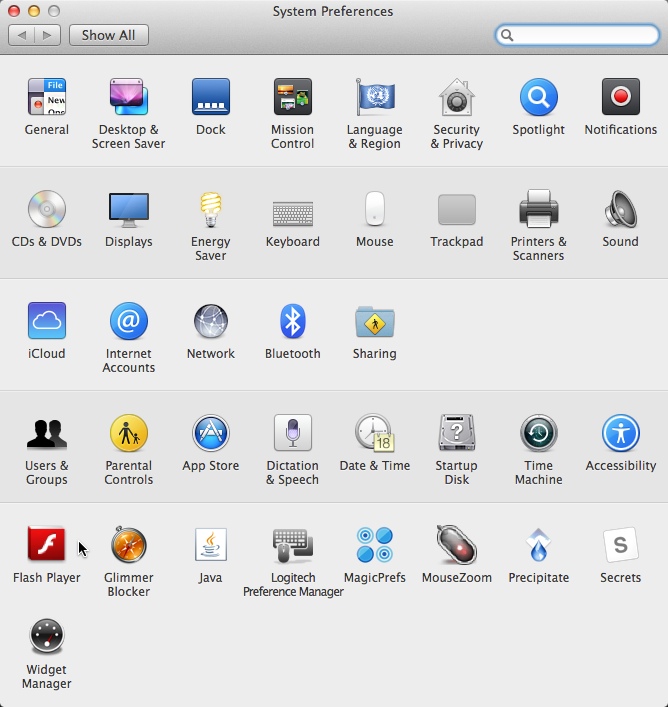The width and height of the screenshot is (668, 707).
Task: Click the gray zoom window button
Action: pos(54,11)
